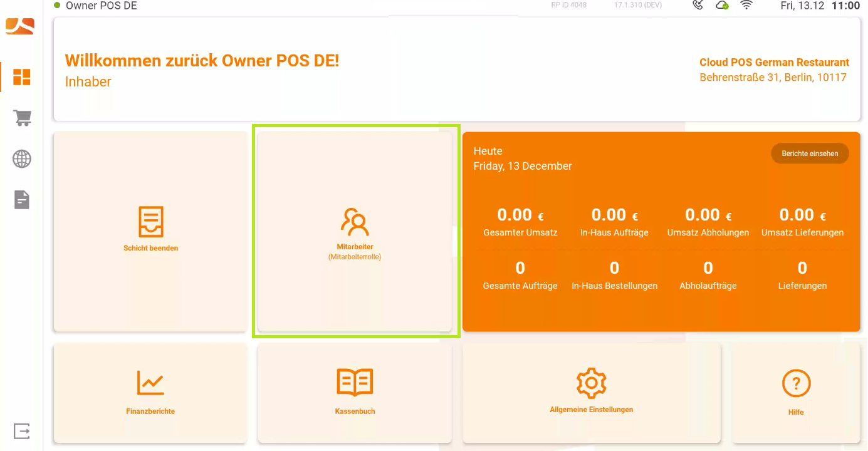Click the Umsatz Lieferungen value
This screenshot has width=868, height=451.
point(802,215)
